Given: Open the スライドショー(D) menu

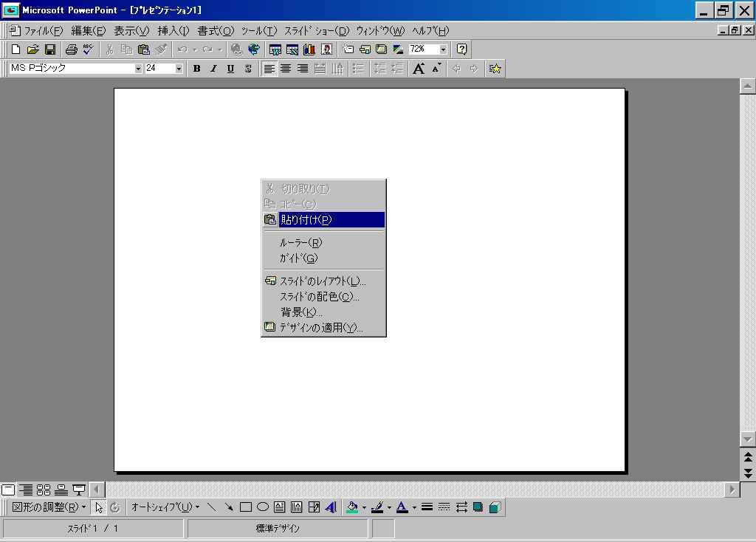Looking at the screenshot, I should click(x=316, y=31).
